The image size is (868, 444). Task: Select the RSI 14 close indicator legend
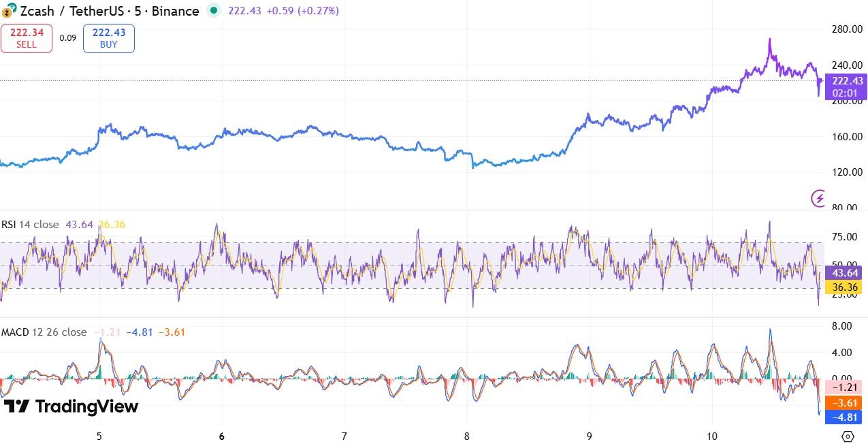pos(30,225)
